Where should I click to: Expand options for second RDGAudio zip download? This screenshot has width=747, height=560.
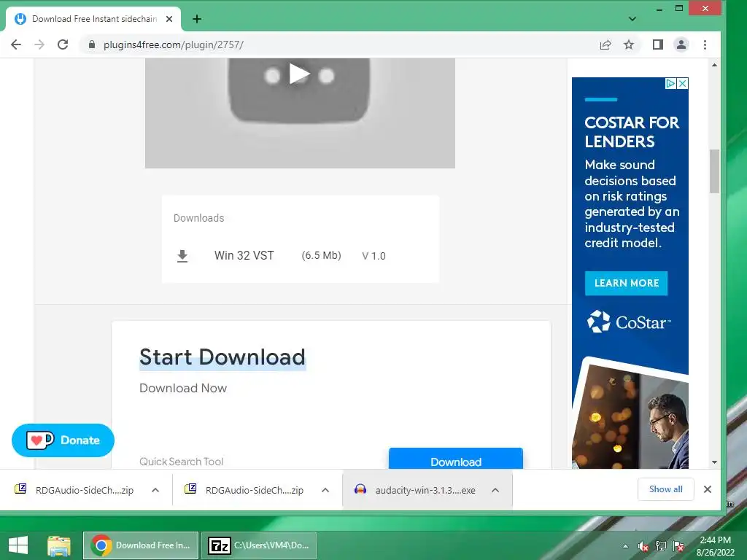click(325, 490)
